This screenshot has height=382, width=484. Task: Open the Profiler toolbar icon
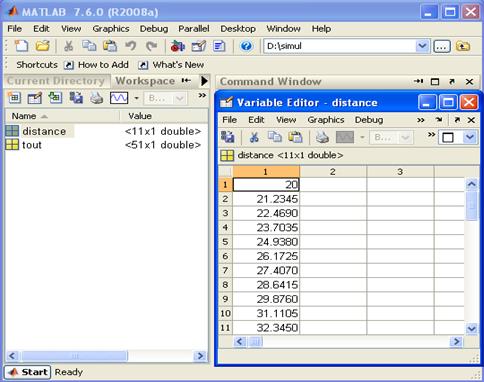pos(219,46)
